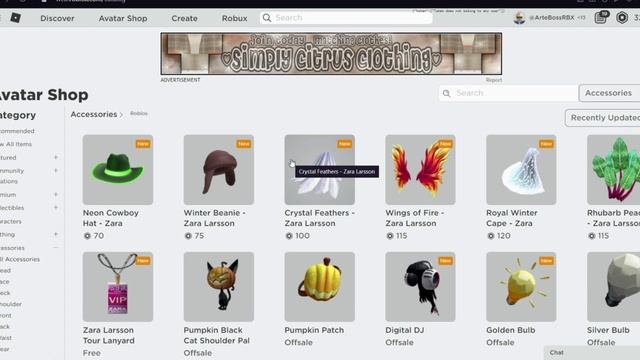
Task: Expand the Community Creations plus icon
Action: 56,171
